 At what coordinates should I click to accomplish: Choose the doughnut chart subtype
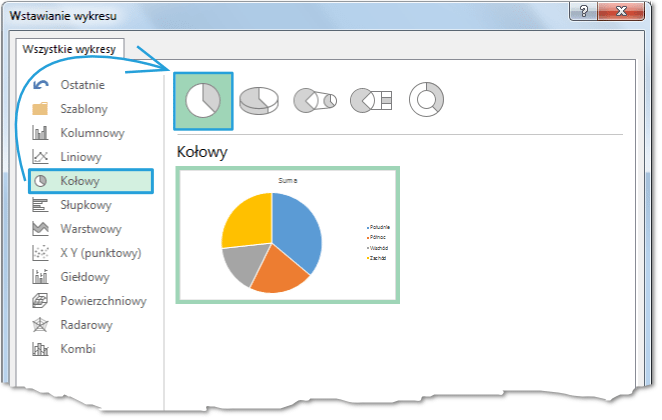coord(427,100)
